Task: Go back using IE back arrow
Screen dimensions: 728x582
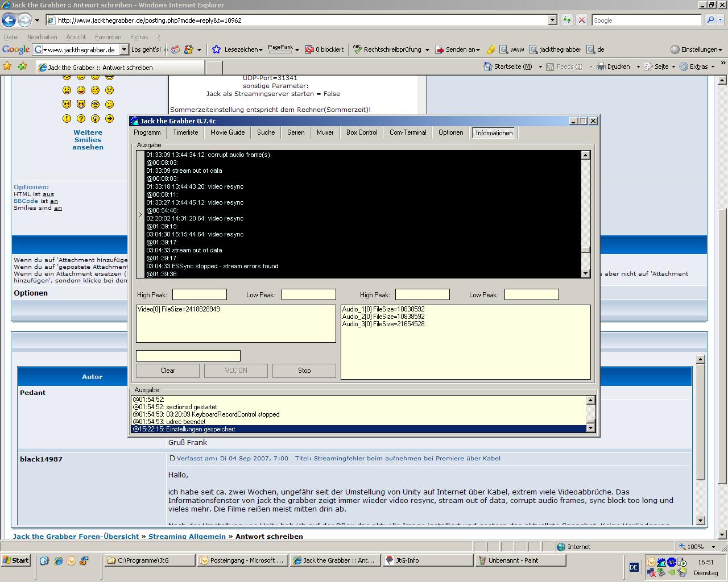Action: point(9,20)
